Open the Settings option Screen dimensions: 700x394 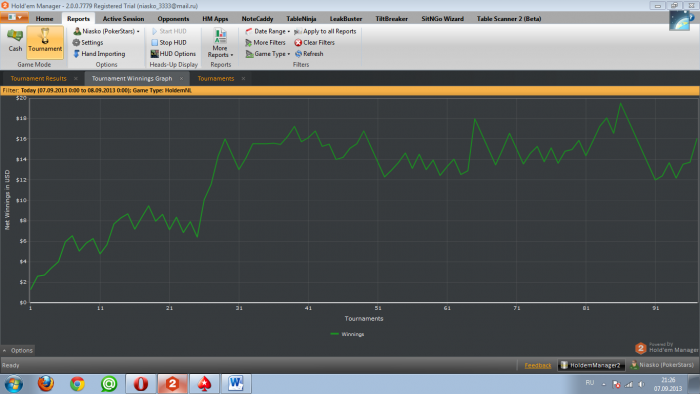click(88, 42)
